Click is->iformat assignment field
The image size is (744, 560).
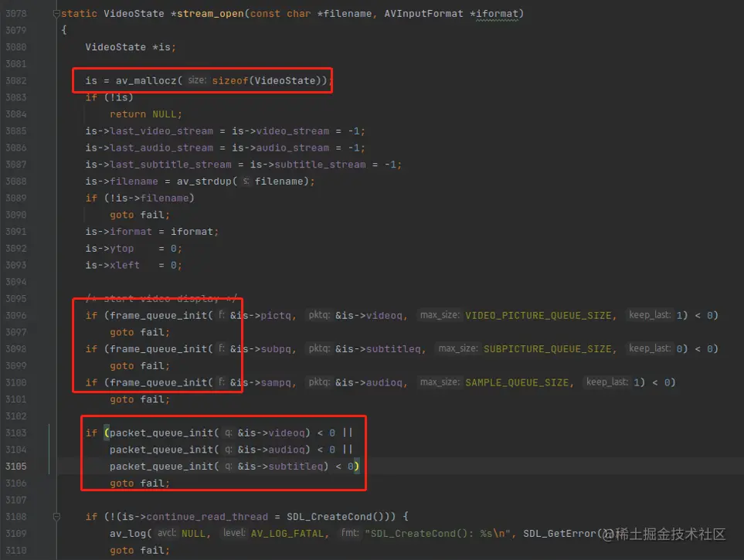point(119,232)
